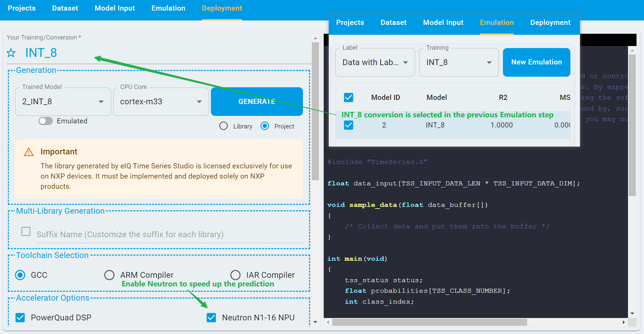This screenshot has height=334, width=644.
Task: Click the code panel scroll-up arrow
Action: 632,50
